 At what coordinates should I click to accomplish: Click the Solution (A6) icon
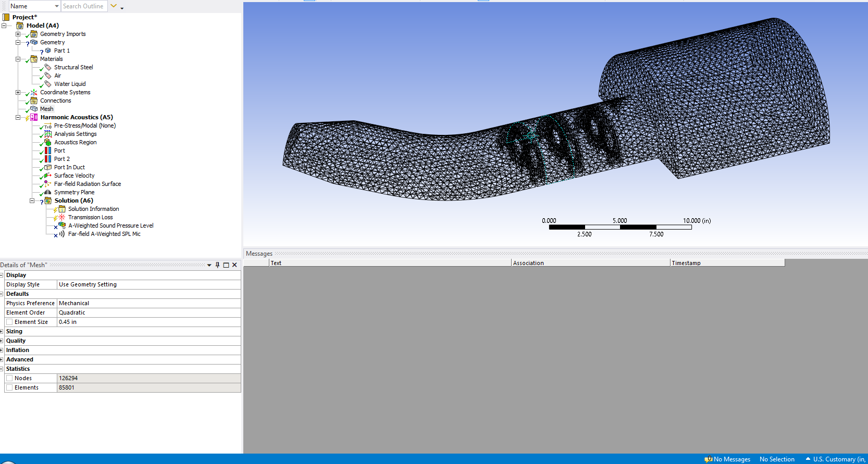point(48,200)
